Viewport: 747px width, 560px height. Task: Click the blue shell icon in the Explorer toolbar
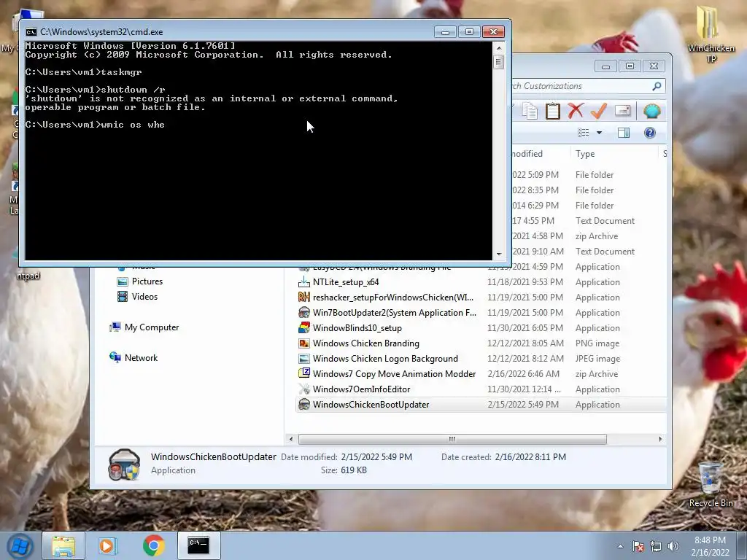[x=651, y=111]
